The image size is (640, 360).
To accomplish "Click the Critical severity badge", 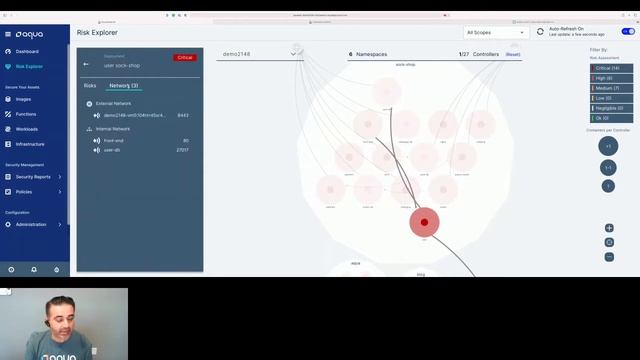I will [185, 58].
